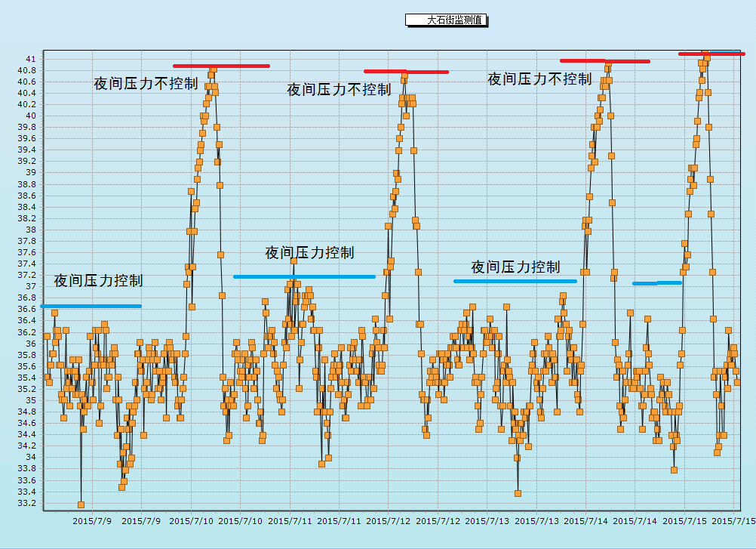The width and height of the screenshot is (756, 549).
Task: Click the y-axis label 35
Action: click(31, 400)
